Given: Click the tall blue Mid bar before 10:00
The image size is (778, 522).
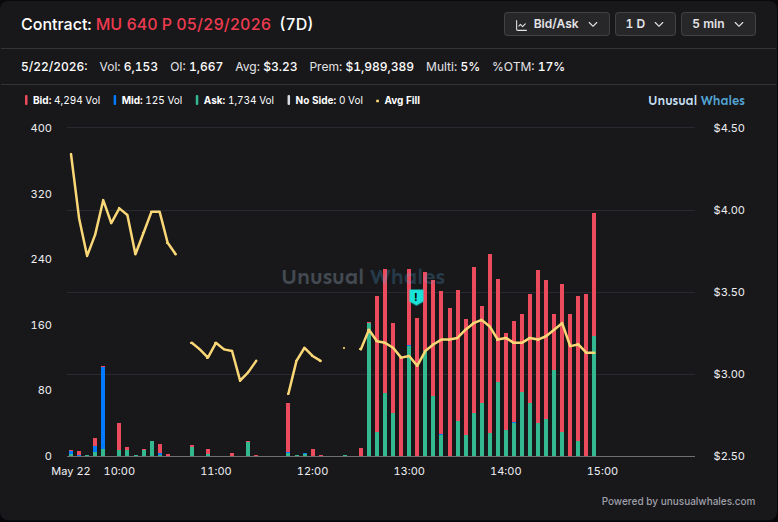Looking at the screenshot, I should click(103, 407).
